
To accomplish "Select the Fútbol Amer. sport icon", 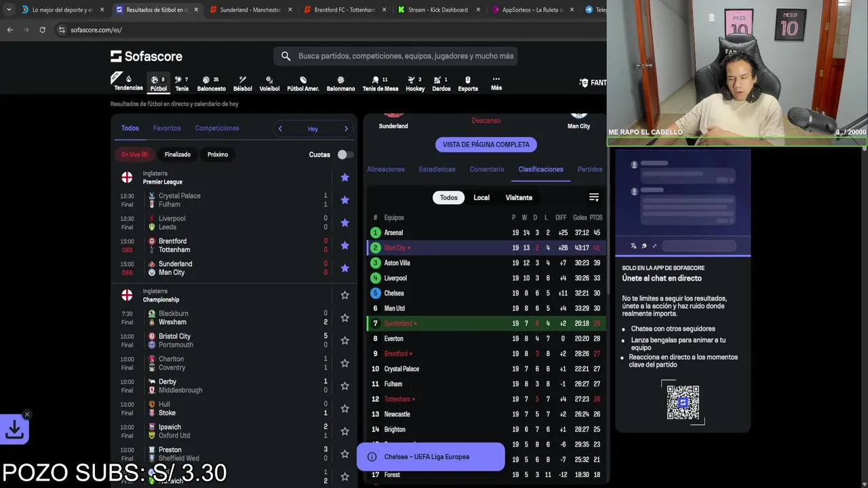I will pyautogui.click(x=303, y=83).
